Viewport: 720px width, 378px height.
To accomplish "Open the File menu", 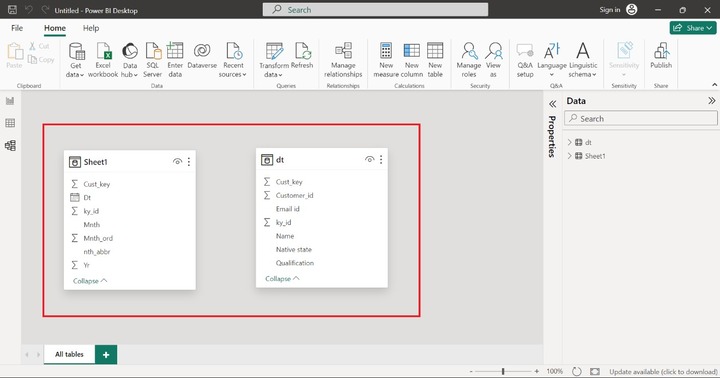I will pos(17,28).
